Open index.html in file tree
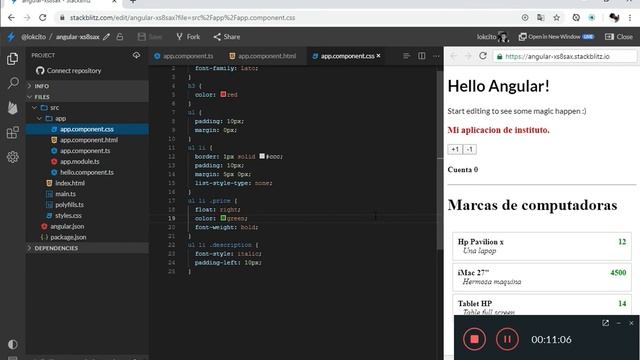This screenshot has width=640, height=360. click(87, 183)
